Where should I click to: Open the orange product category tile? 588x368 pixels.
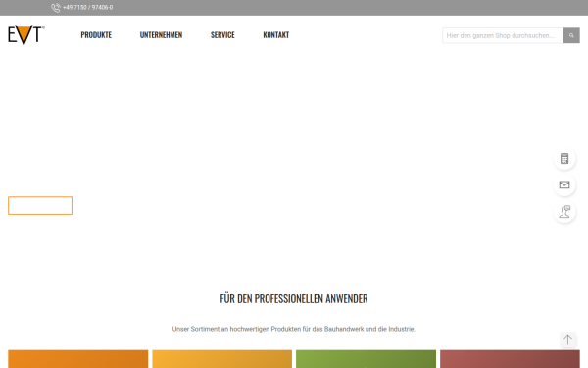tap(78, 359)
